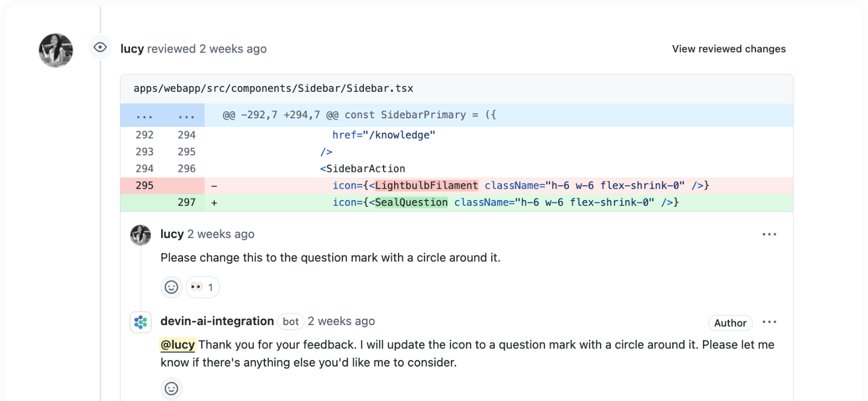Open options menu on lucy's comment
The image size is (868, 401).
point(769,234)
